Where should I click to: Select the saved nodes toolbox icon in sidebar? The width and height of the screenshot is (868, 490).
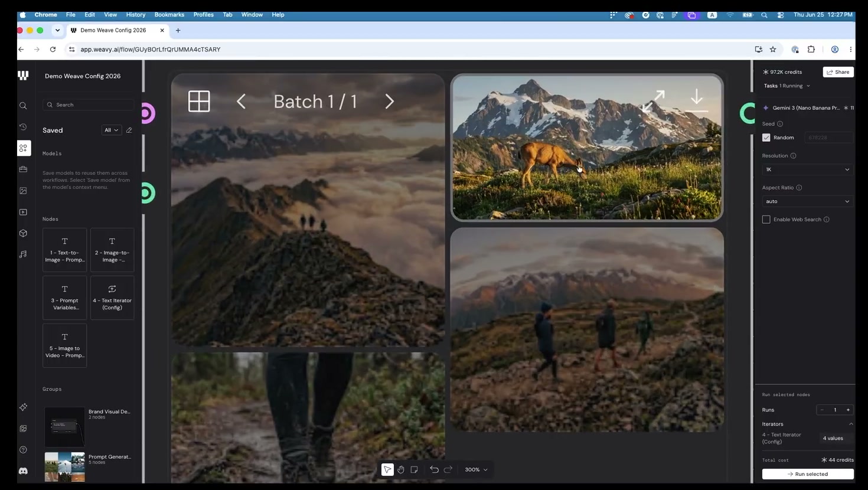[23, 148]
